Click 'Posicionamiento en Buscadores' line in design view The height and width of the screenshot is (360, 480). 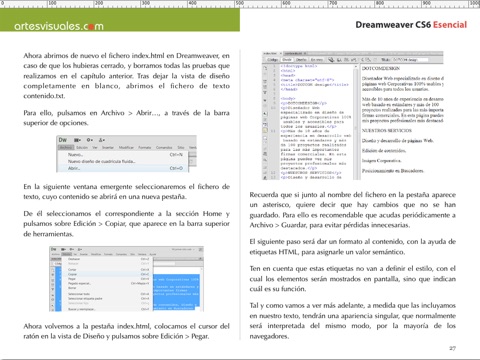click(x=393, y=171)
